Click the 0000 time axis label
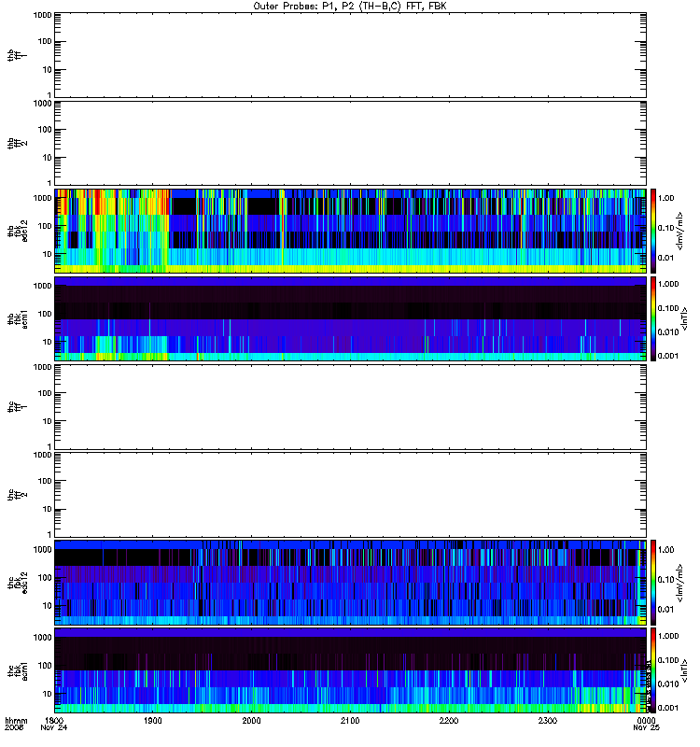 [646, 720]
